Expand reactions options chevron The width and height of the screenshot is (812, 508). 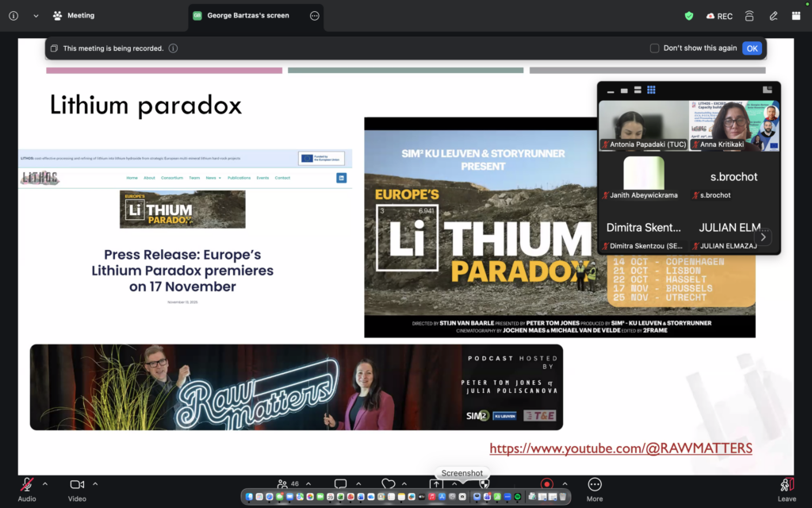coord(404,484)
